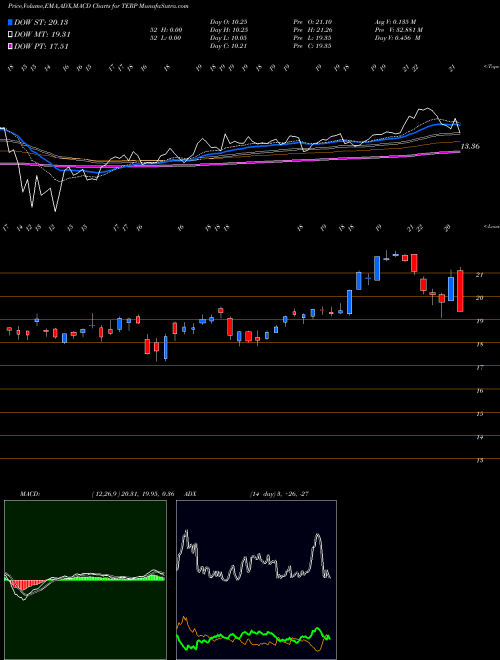Click the 19 price axis label
Screen dimensions: 500x660
tap(479, 321)
